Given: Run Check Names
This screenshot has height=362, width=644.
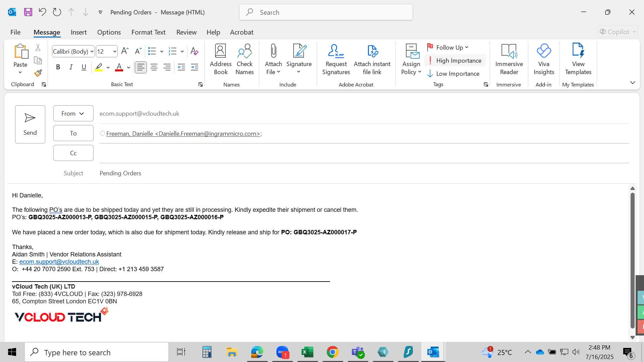Looking at the screenshot, I should point(245,60).
